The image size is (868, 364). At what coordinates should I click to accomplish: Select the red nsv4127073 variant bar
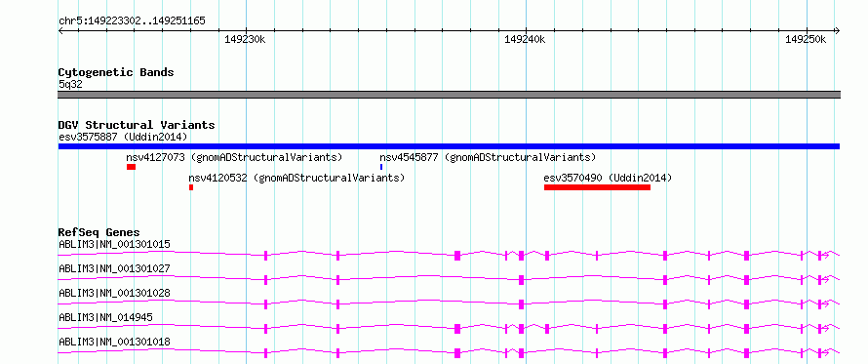coord(132,167)
